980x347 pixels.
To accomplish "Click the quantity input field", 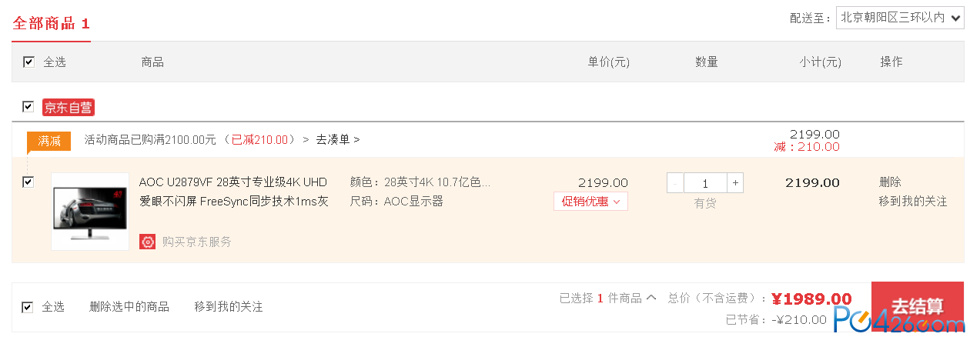I will pos(706,183).
